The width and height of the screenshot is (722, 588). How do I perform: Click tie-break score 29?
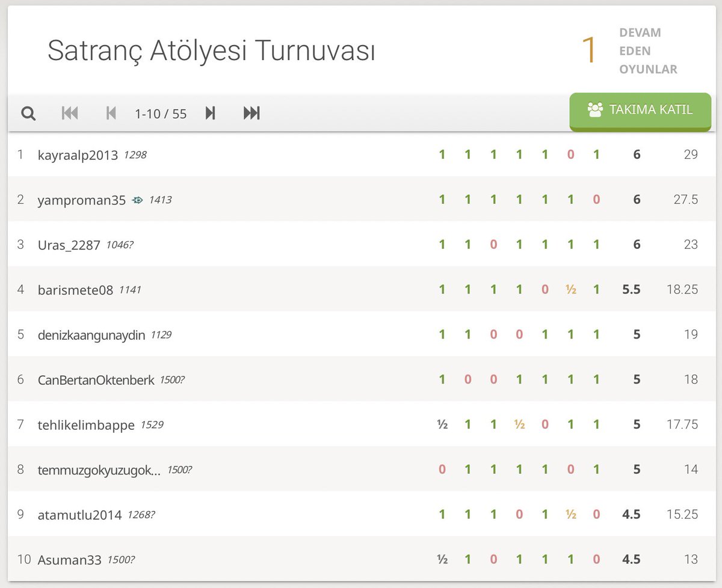[x=691, y=155]
